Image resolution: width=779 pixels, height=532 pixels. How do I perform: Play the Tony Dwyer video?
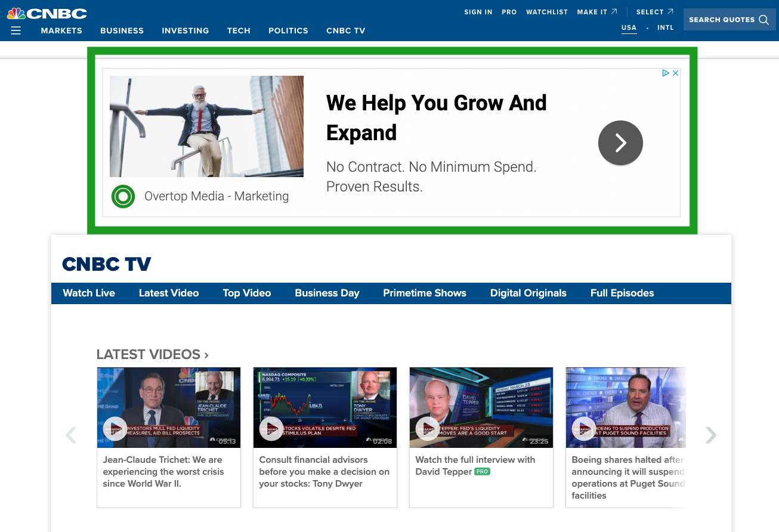click(x=271, y=428)
